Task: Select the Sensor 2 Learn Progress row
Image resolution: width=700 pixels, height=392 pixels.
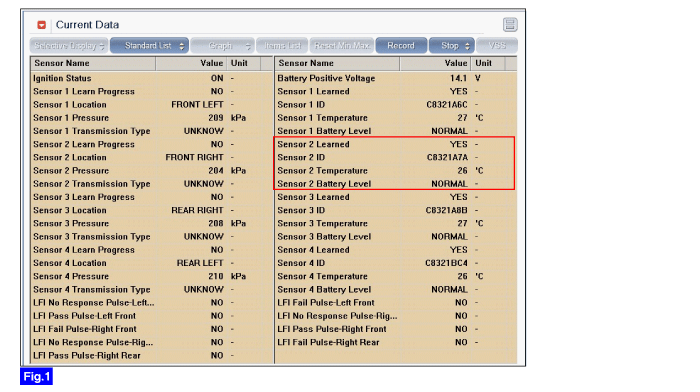Action: pos(152,144)
